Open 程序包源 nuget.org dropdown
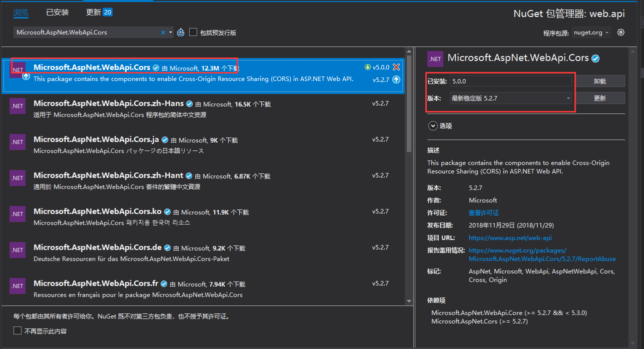 click(591, 32)
